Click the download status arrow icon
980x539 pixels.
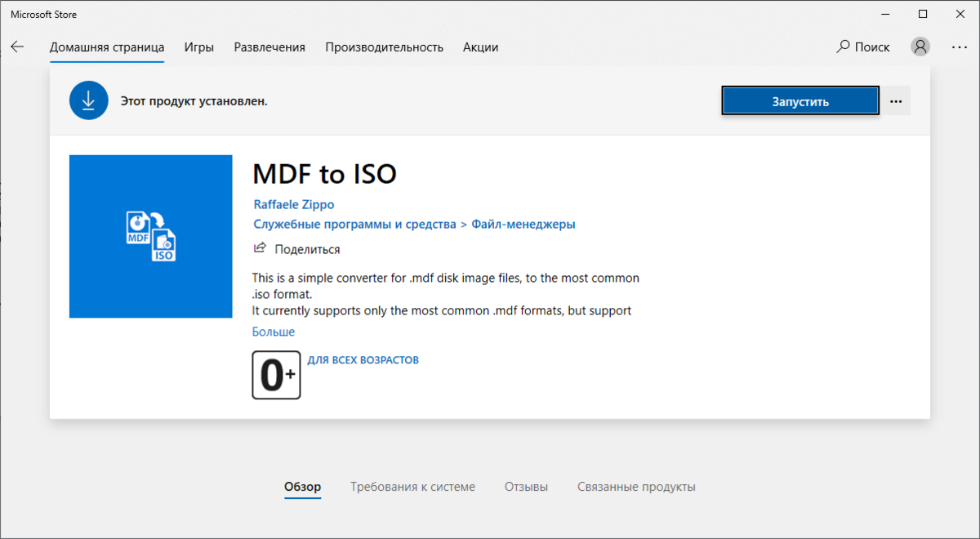click(88, 101)
